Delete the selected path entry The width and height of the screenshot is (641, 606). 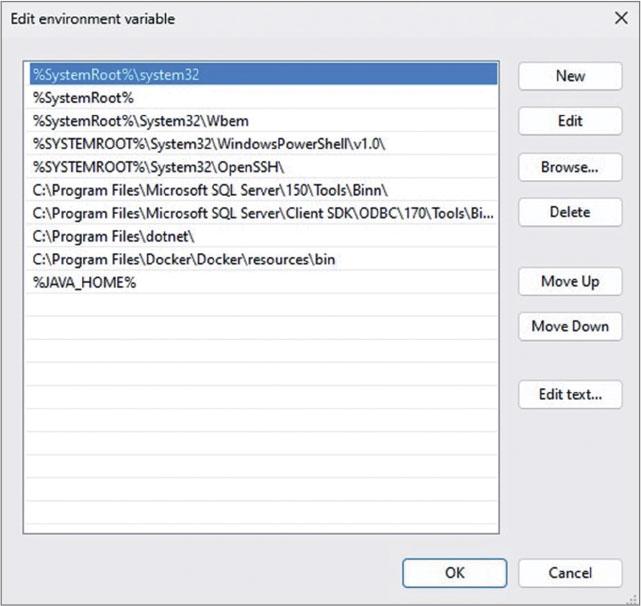point(570,212)
